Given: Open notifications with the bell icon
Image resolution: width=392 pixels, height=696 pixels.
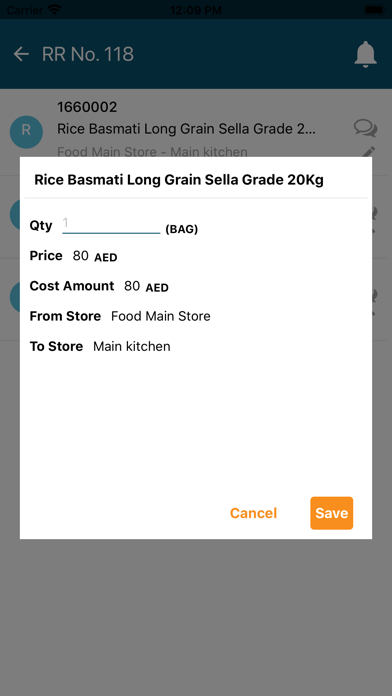Looking at the screenshot, I should [365, 54].
